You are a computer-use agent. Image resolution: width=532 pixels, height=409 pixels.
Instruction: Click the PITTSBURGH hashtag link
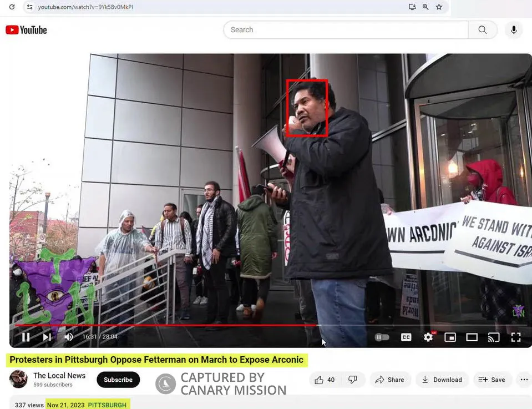click(107, 405)
